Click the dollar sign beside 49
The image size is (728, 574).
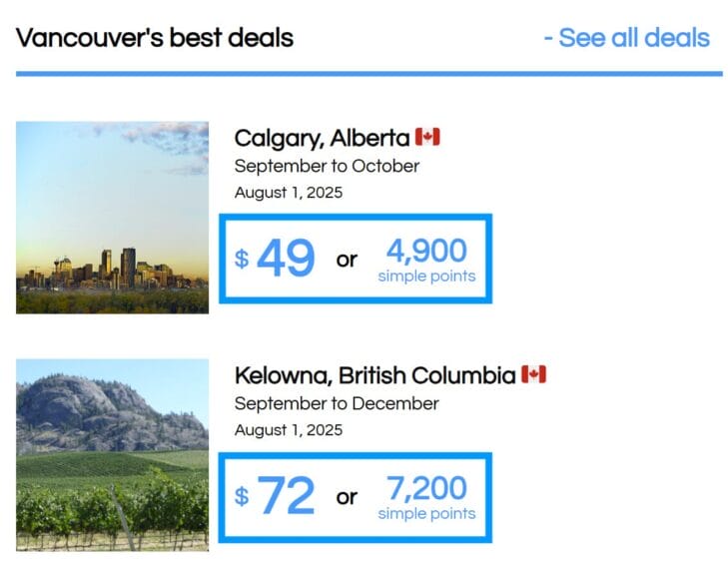(x=242, y=259)
